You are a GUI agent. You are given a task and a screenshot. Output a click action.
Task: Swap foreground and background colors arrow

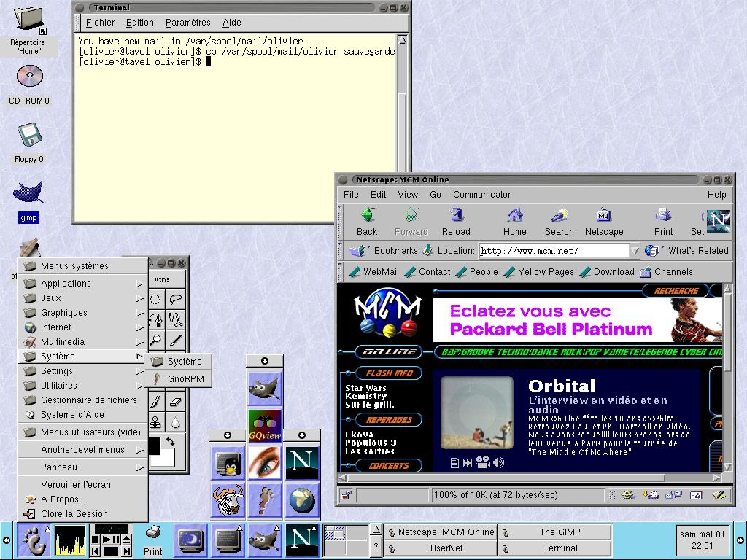pos(169,442)
